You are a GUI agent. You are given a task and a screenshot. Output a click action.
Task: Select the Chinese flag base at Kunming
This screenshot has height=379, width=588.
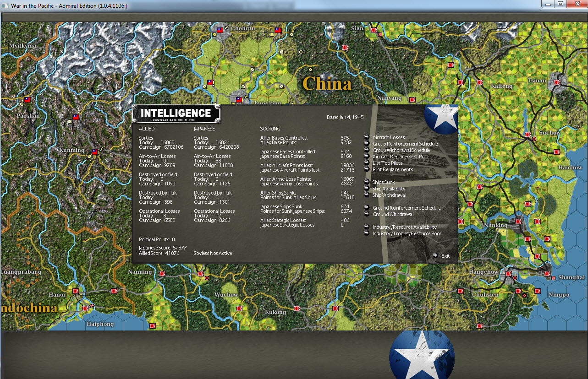pyautogui.click(x=95, y=152)
